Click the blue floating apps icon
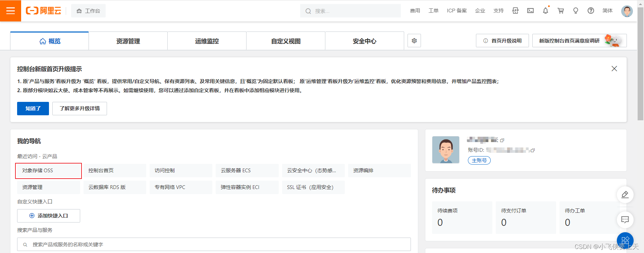 [625, 241]
